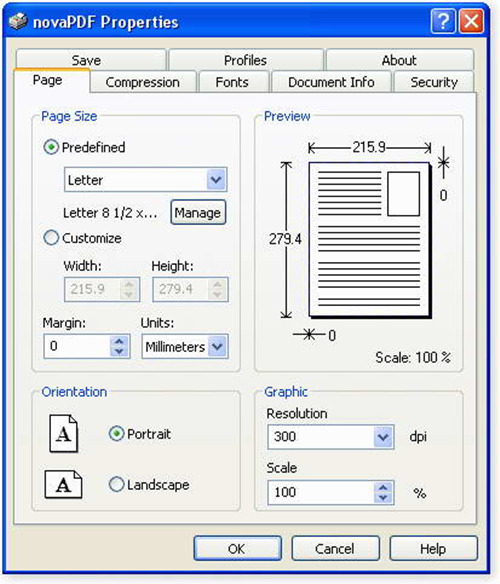Switch to the About tab
The width and height of the screenshot is (500, 584).
tap(400, 59)
